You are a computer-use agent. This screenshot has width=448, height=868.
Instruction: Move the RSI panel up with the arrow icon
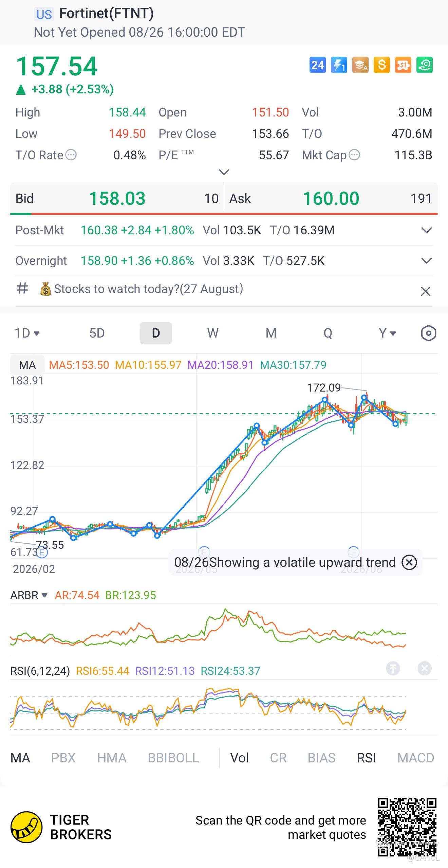(393, 668)
